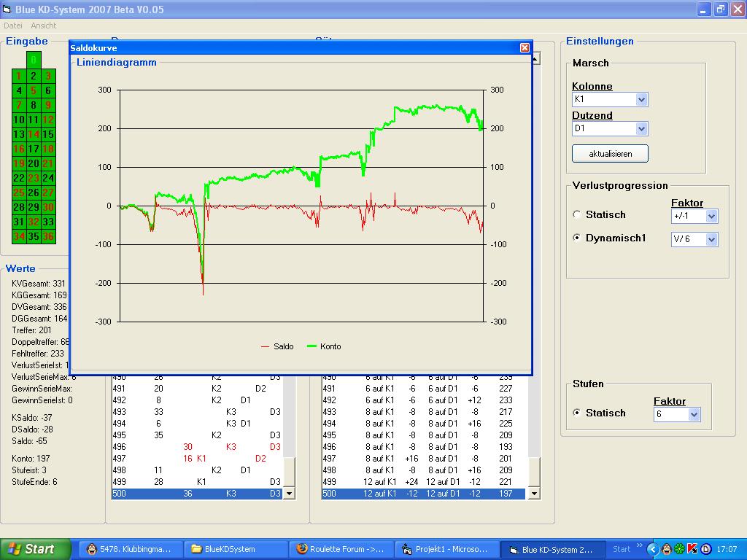Click the aktualisieren button
The height and width of the screenshot is (560, 747).
coord(610,154)
